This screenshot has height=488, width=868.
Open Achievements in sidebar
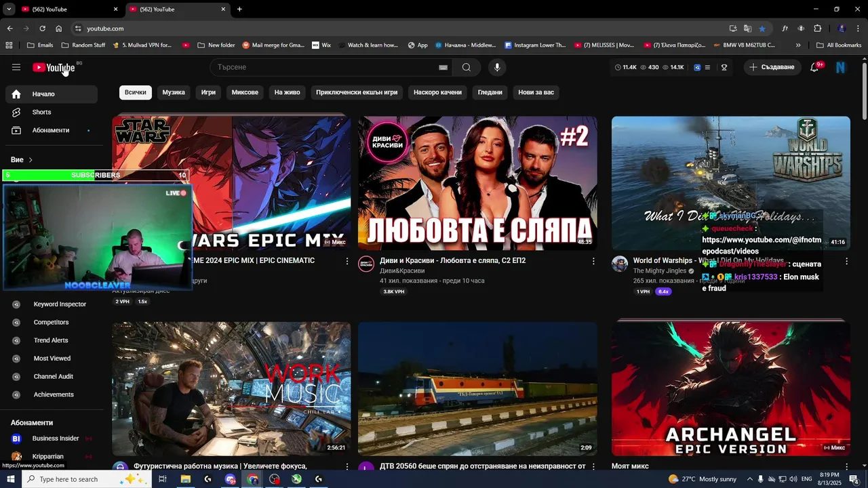pyautogui.click(x=52, y=394)
